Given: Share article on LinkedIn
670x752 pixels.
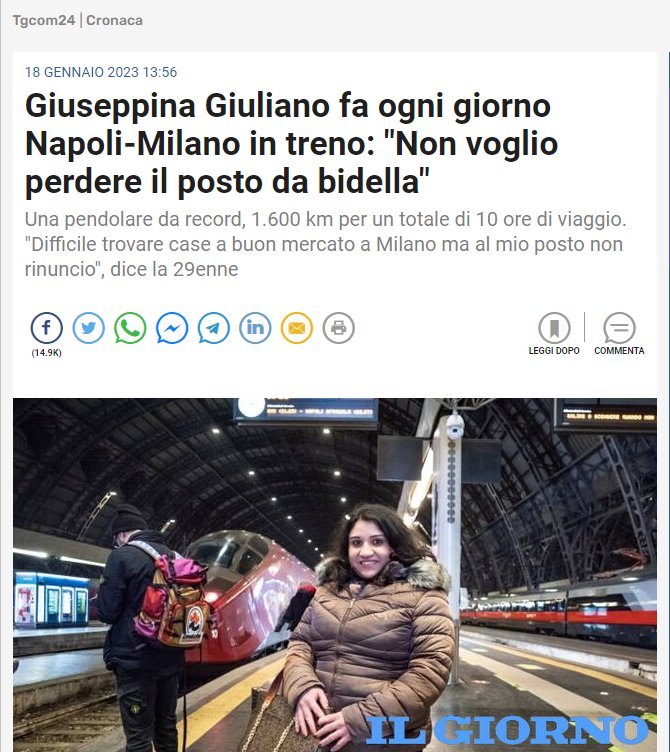Looking at the screenshot, I should point(255,328).
